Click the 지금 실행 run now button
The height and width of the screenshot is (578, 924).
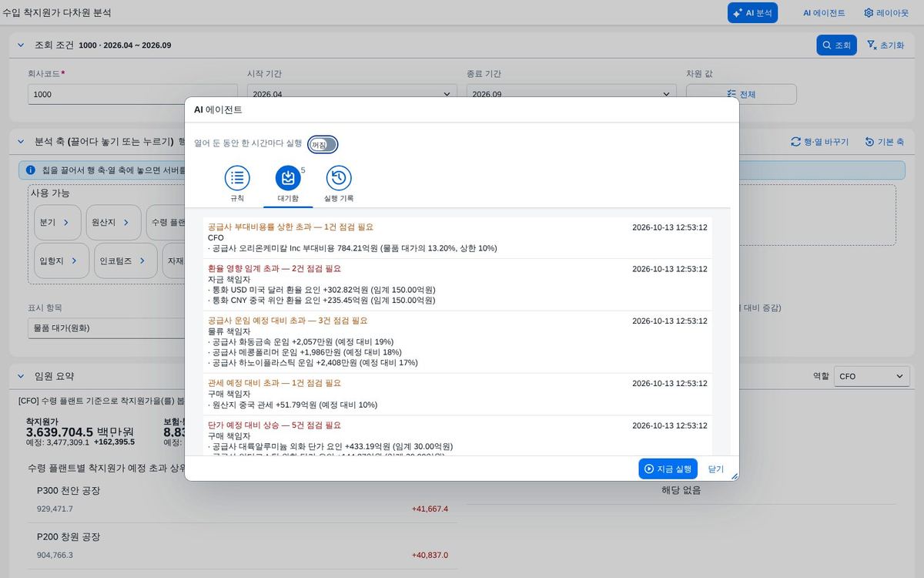pyautogui.click(x=668, y=469)
